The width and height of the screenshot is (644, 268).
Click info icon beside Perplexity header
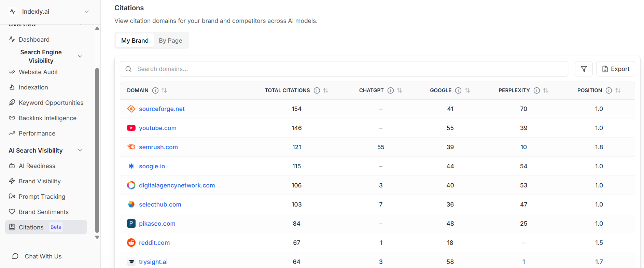(x=537, y=90)
